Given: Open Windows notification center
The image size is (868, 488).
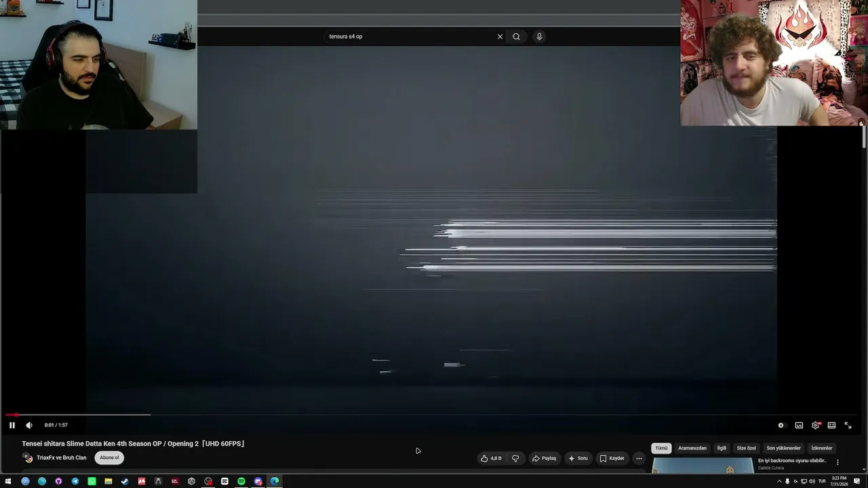Looking at the screenshot, I should coord(857,481).
